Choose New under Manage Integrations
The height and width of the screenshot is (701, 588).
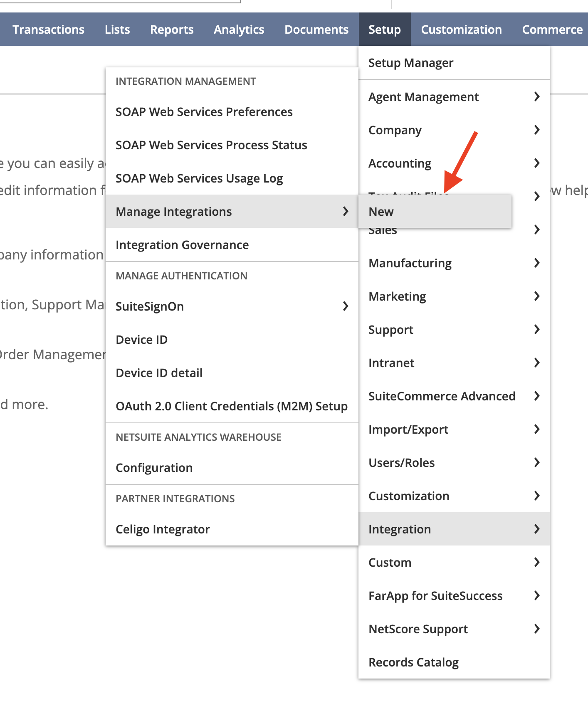435,211
